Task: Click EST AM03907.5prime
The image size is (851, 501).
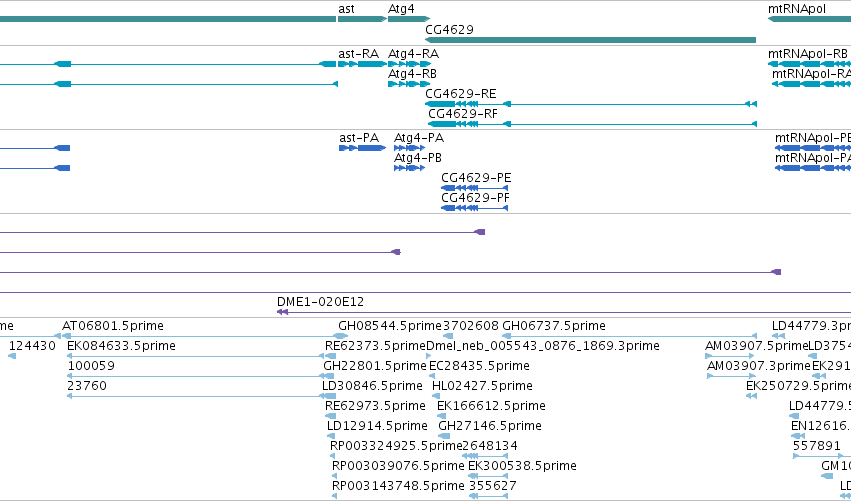Action: [730, 357]
